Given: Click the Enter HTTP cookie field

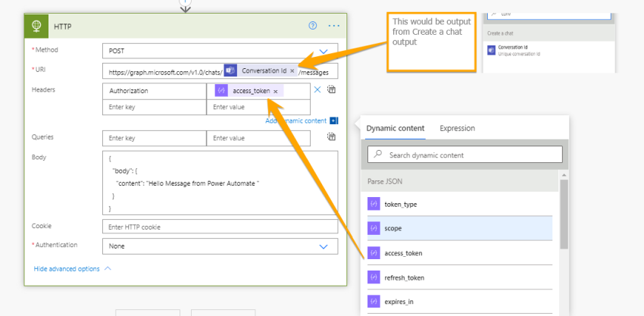Looking at the screenshot, I should (220, 227).
